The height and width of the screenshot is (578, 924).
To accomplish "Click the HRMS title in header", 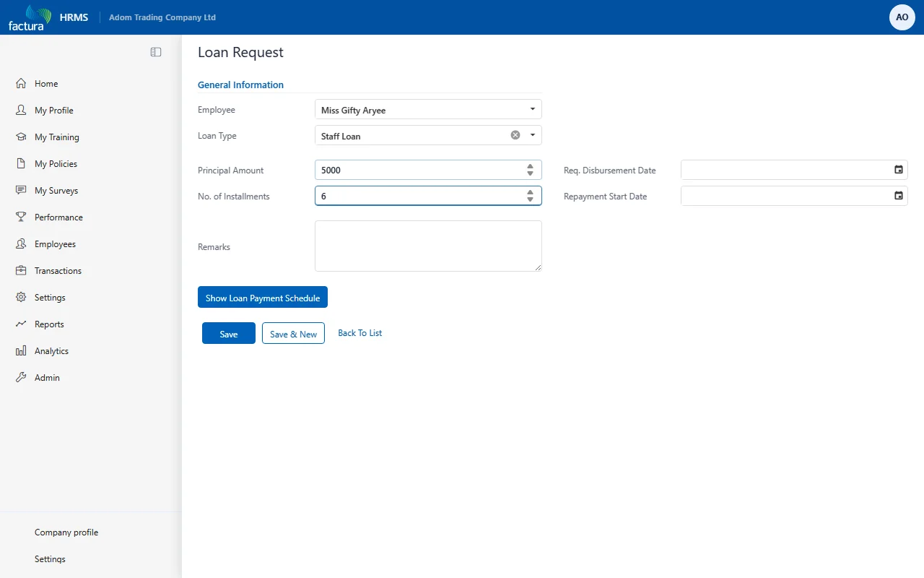I will 74,17.
